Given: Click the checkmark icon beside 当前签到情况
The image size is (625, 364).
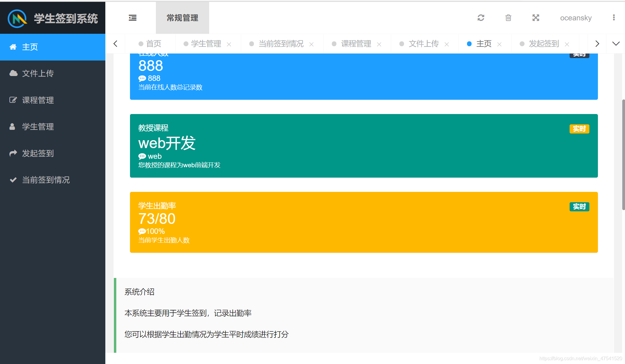Looking at the screenshot, I should pos(13,180).
